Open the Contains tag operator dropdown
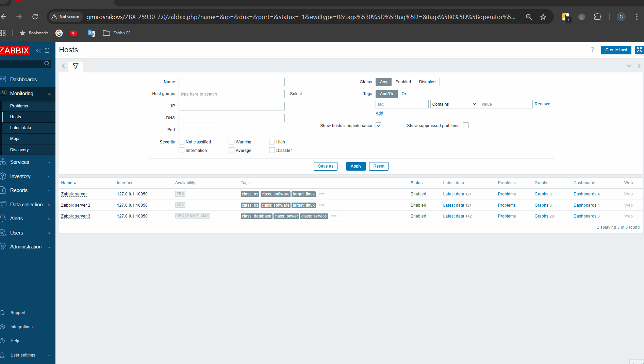The height and width of the screenshot is (364, 644). tap(454, 104)
